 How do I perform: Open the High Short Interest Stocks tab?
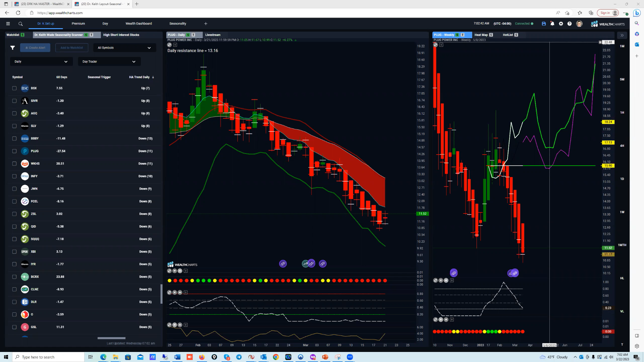tap(121, 35)
